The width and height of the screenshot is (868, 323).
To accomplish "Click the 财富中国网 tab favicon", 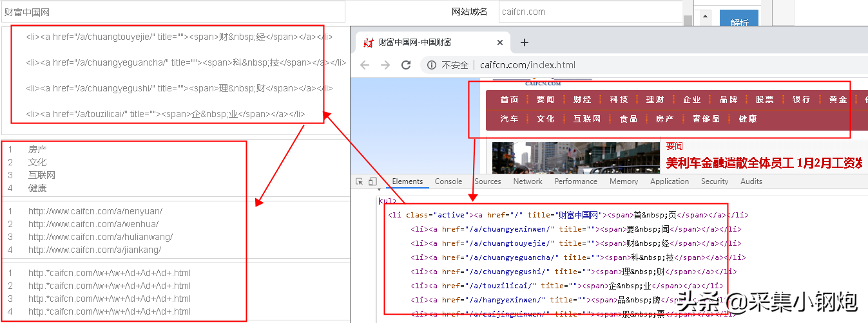I will point(369,42).
